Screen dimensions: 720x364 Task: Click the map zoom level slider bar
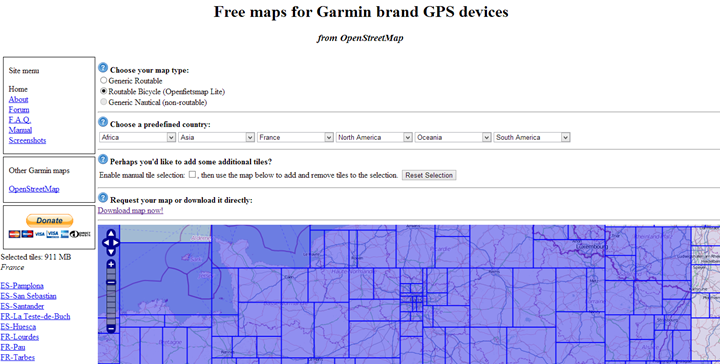point(111,297)
